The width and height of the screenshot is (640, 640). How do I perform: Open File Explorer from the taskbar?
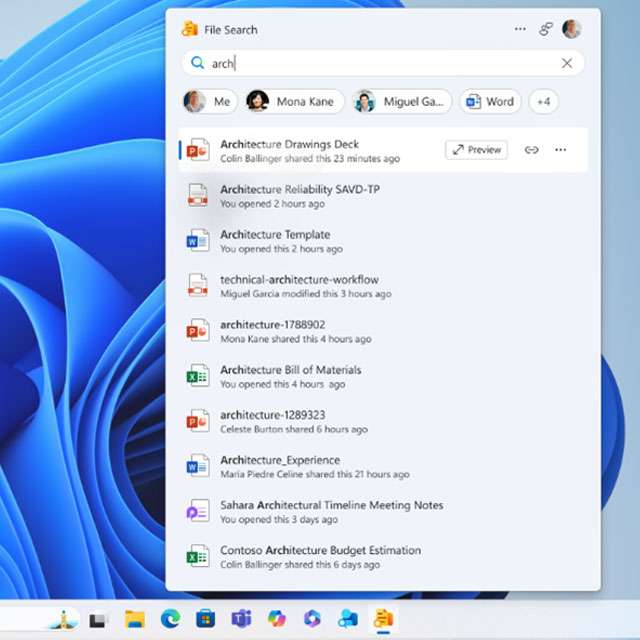pos(135,619)
